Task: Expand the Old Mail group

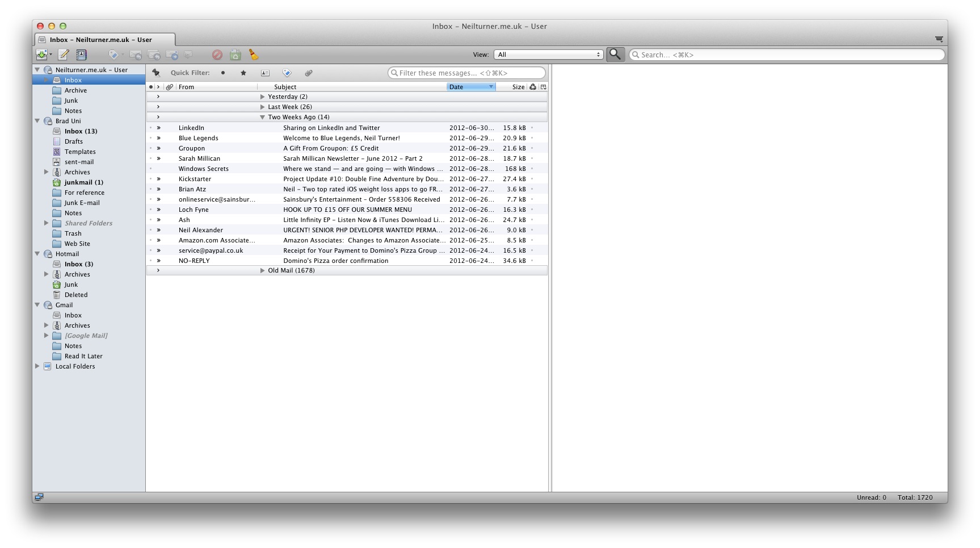Action: [262, 270]
